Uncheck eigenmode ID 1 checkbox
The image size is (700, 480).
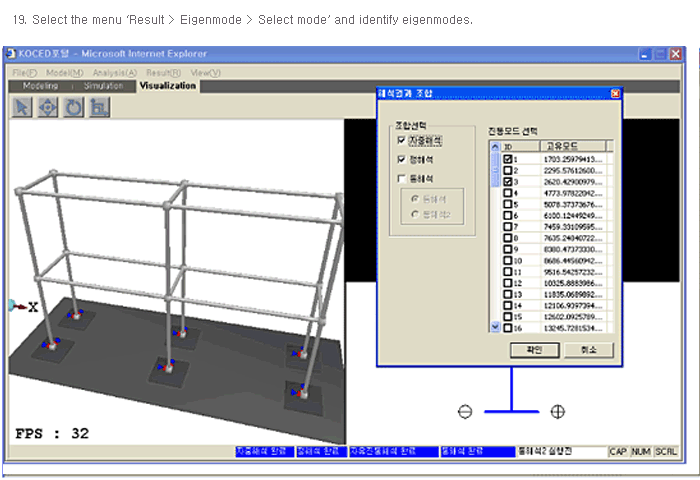[x=508, y=159]
